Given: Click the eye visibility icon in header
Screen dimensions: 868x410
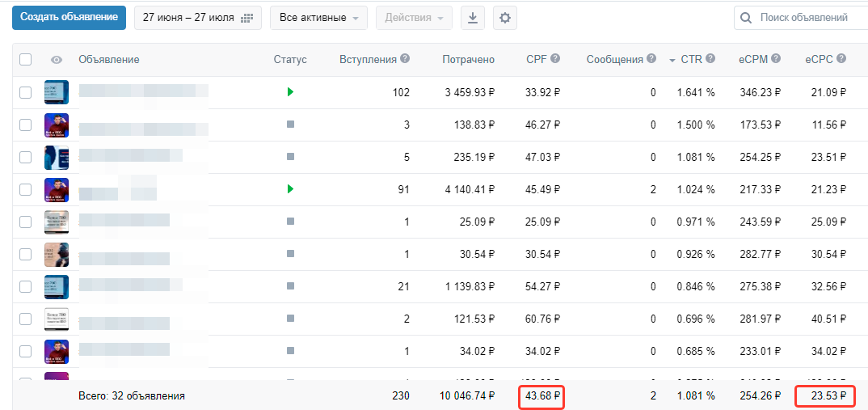Looking at the screenshot, I should tap(57, 60).
